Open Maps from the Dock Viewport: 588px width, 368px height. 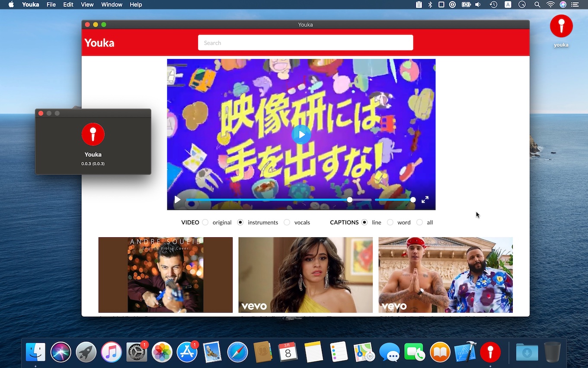pos(364,352)
